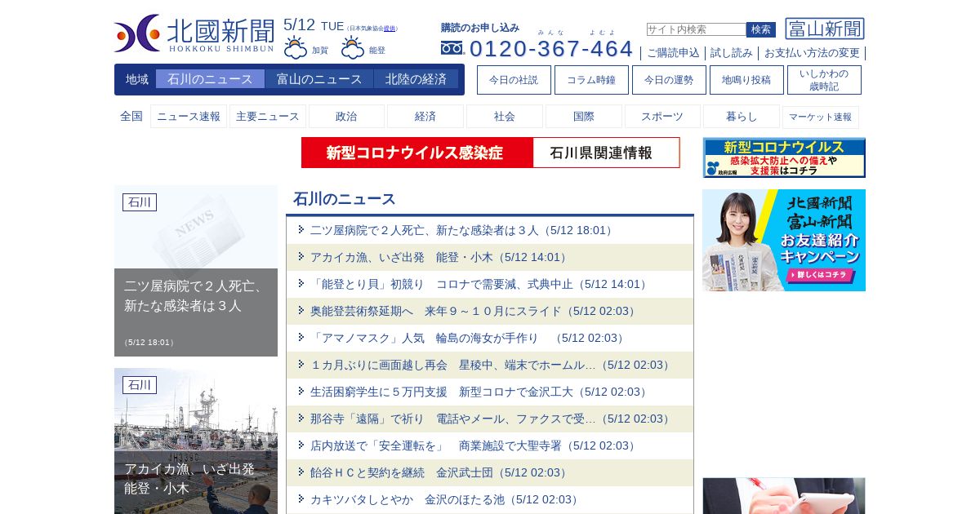Select the 社会 menu item
980x514 pixels.
click(x=505, y=117)
